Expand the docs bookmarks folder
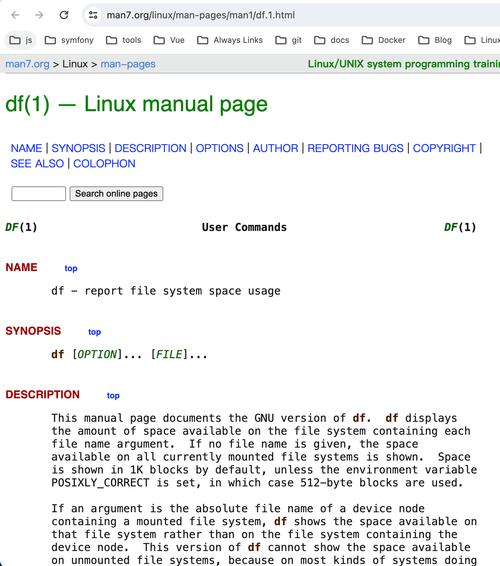 click(x=332, y=40)
